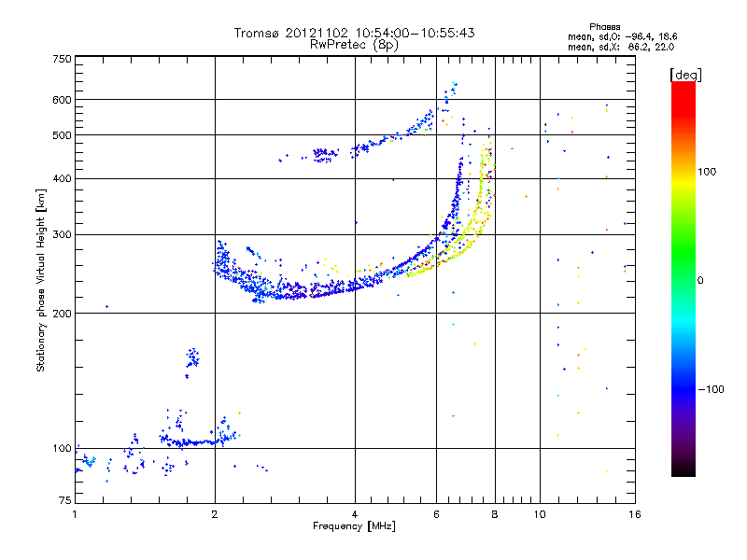Click the y-axis tick label '500'
Screen dimensions: 747x560
click(63, 135)
